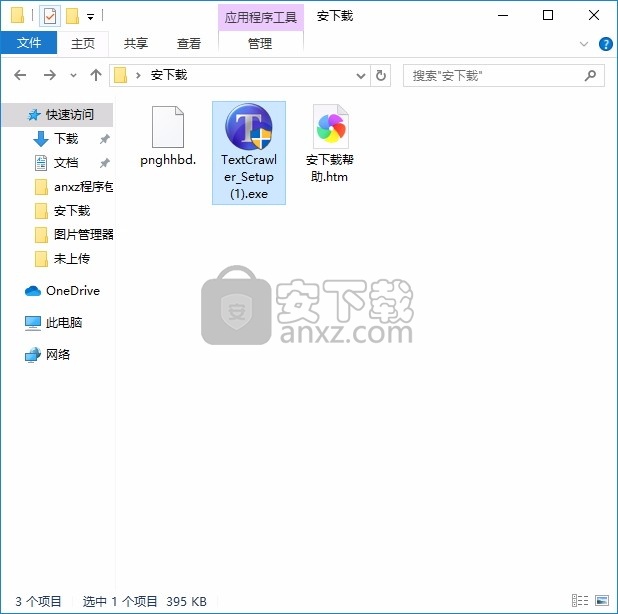618x614 pixels.
Task: Open Customize Quick Access Toolbar dropdown
Action: pos(91,17)
